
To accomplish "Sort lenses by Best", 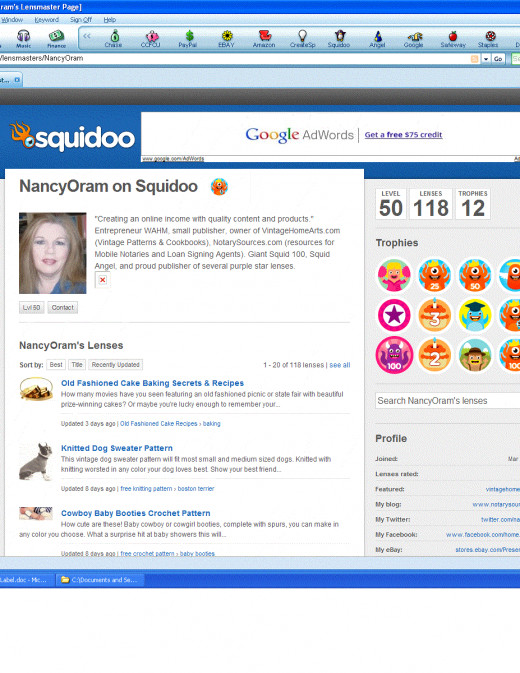I will click(x=56, y=365).
